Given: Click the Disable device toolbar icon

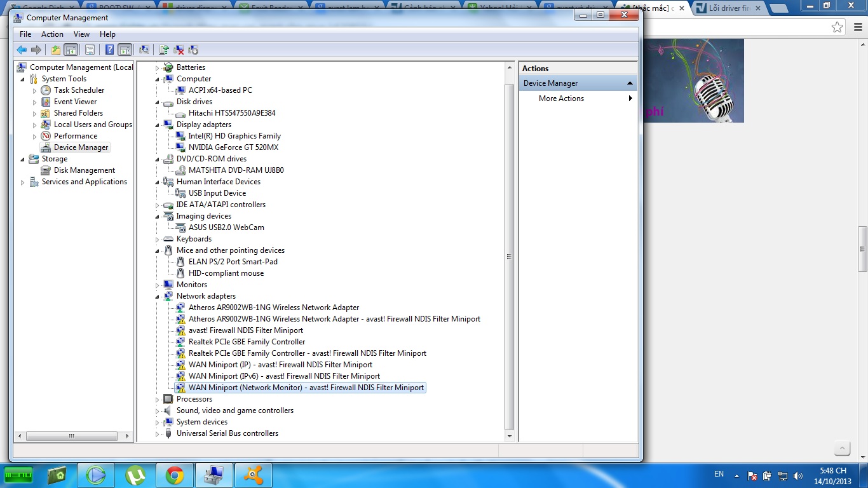Looking at the screenshot, I should (193, 50).
